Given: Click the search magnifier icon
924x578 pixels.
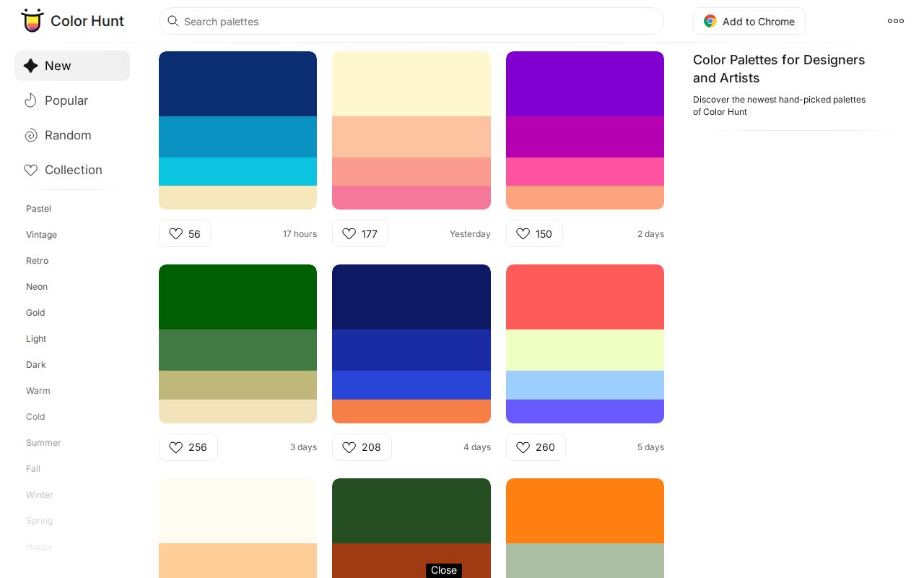Looking at the screenshot, I should coord(173,21).
